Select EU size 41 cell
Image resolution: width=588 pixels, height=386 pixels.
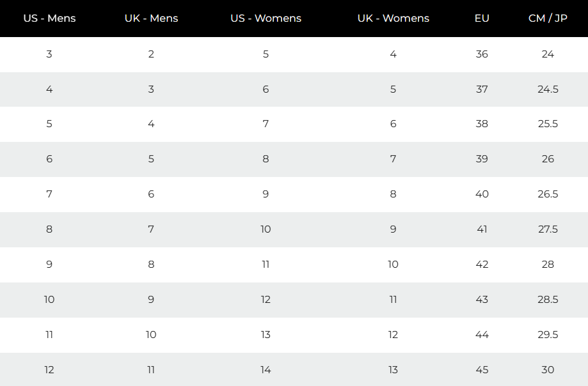tap(482, 229)
